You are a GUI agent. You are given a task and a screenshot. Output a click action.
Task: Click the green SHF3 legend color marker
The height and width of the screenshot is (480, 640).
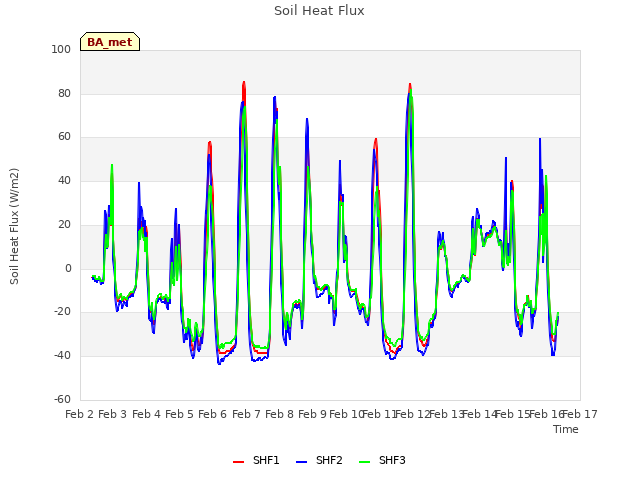pyautogui.click(x=364, y=462)
